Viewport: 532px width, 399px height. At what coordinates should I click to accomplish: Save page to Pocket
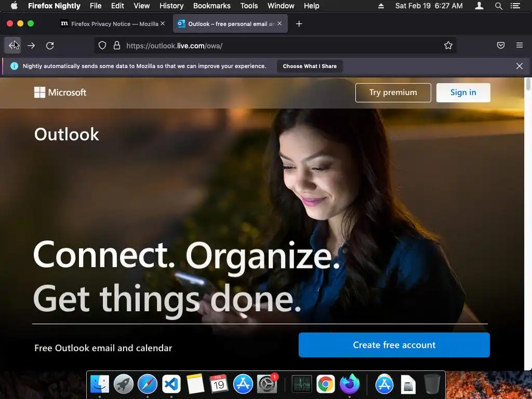click(501, 45)
